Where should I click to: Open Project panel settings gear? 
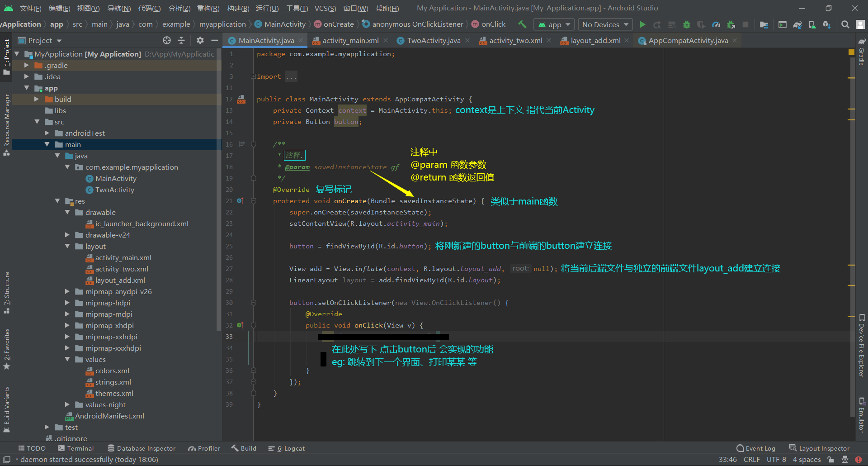point(200,40)
